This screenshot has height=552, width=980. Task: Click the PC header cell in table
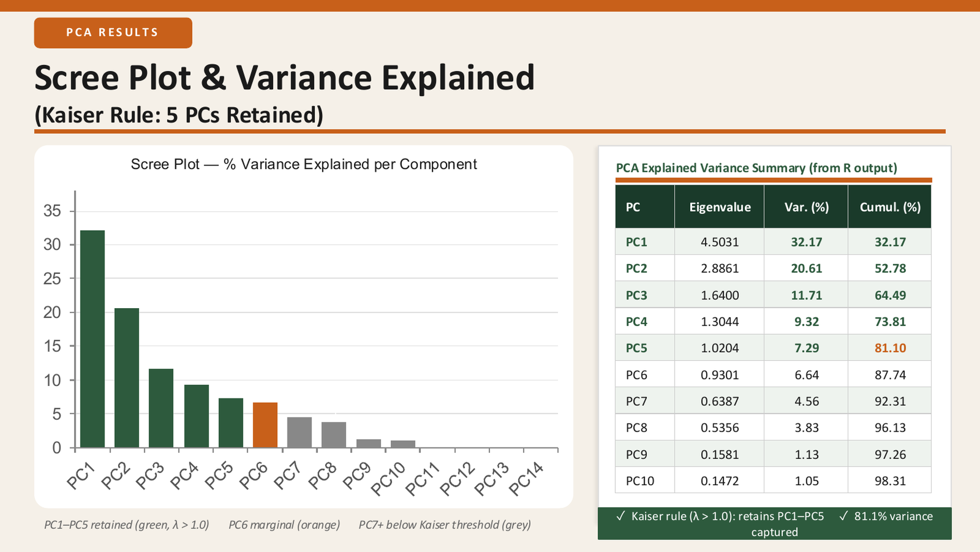coord(645,207)
